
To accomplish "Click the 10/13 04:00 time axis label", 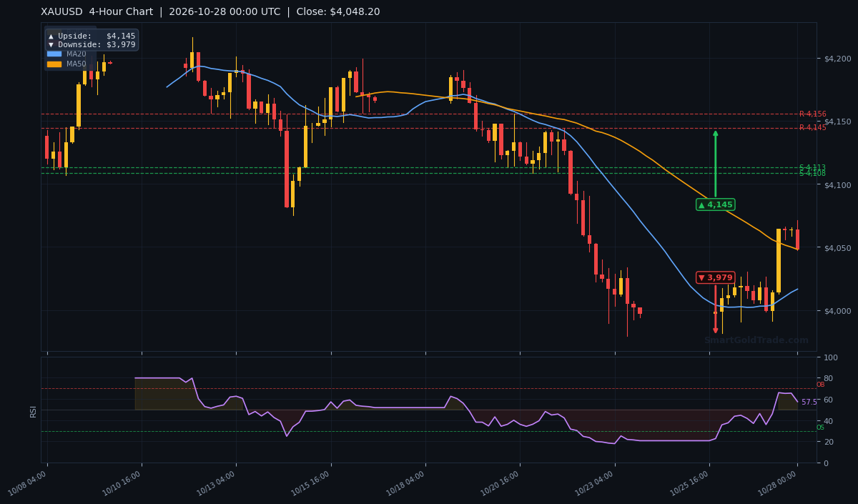I will point(217,483).
